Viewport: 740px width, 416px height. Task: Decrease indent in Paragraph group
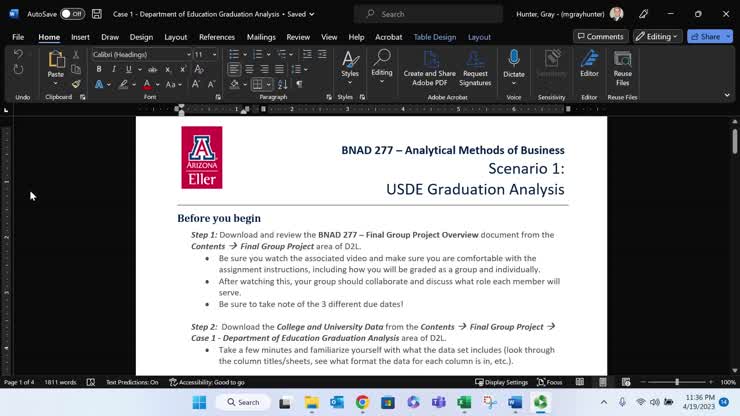coord(307,54)
